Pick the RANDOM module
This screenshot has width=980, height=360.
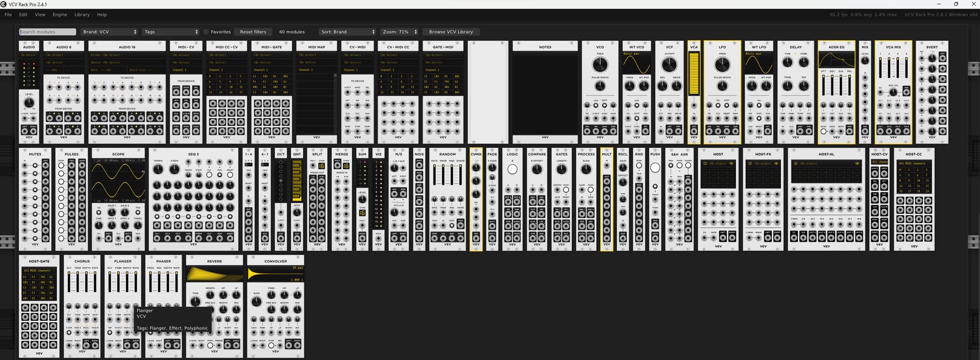click(448, 199)
